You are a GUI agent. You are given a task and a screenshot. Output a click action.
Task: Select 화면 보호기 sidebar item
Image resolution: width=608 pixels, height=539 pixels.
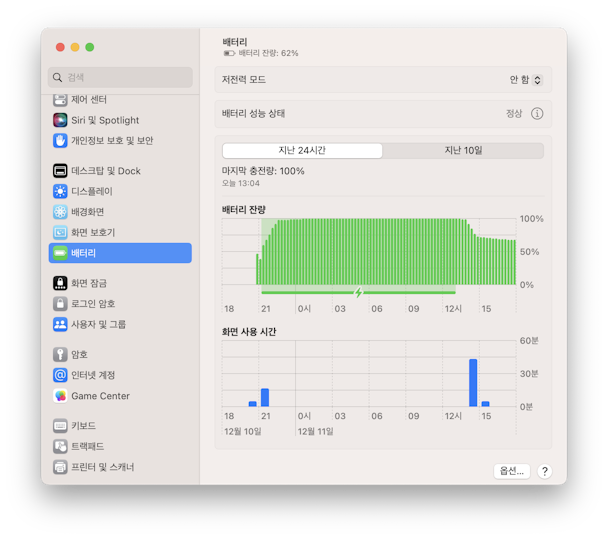tap(120, 232)
